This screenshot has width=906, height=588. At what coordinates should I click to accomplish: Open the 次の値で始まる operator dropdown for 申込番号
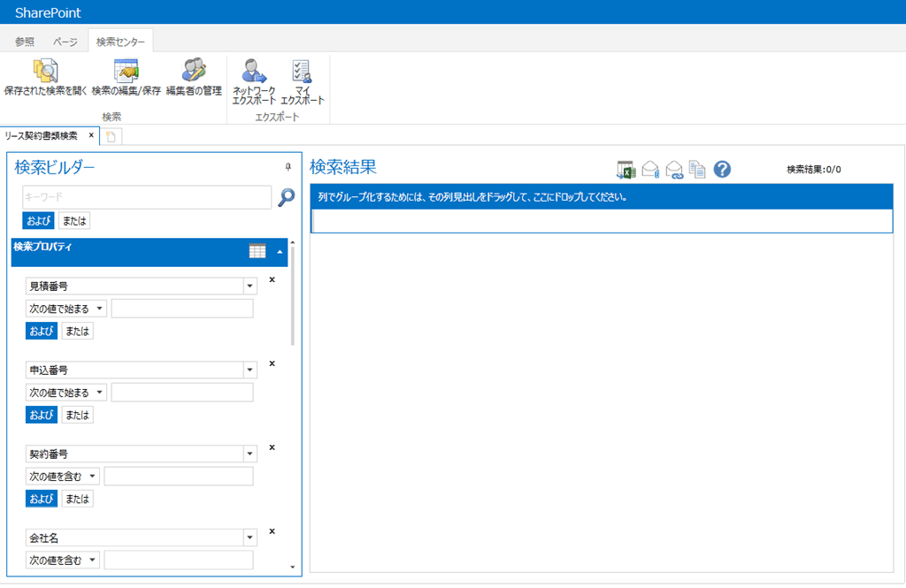tap(65, 393)
